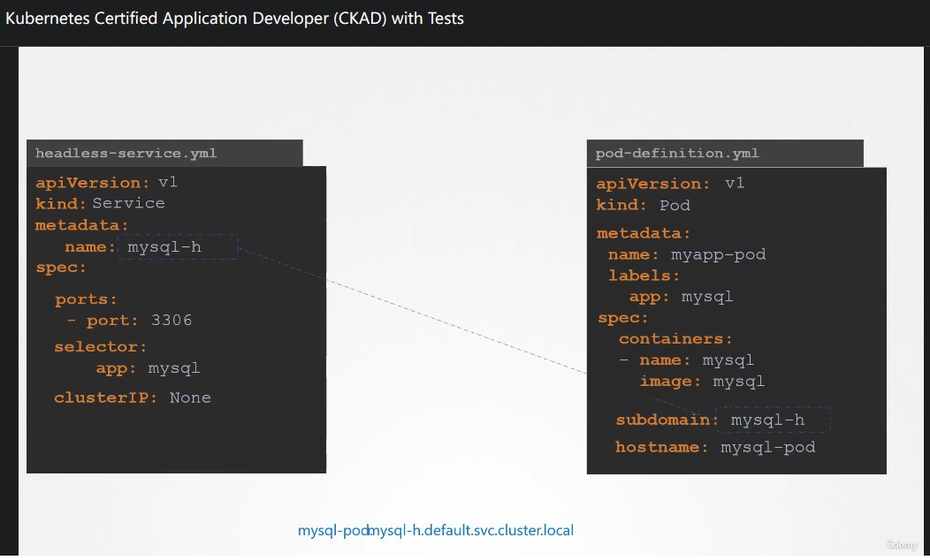Click the hostname value mysql-pod
The width and height of the screenshot is (930, 560).
768,448
